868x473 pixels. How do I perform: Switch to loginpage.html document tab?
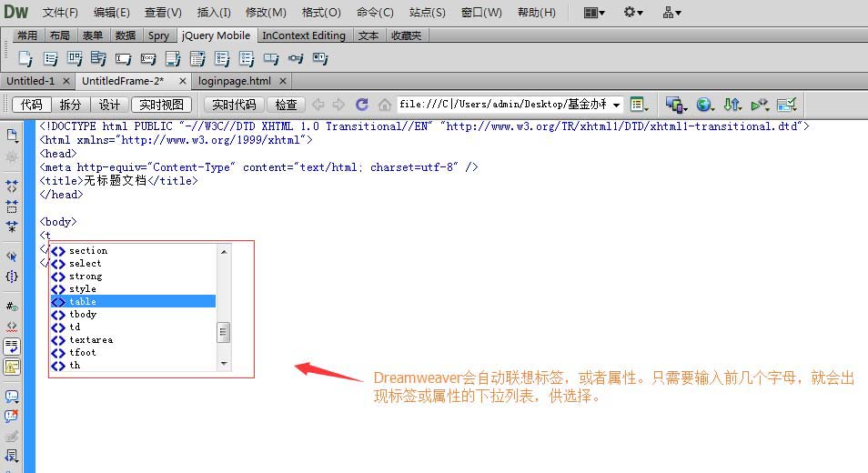click(x=235, y=81)
